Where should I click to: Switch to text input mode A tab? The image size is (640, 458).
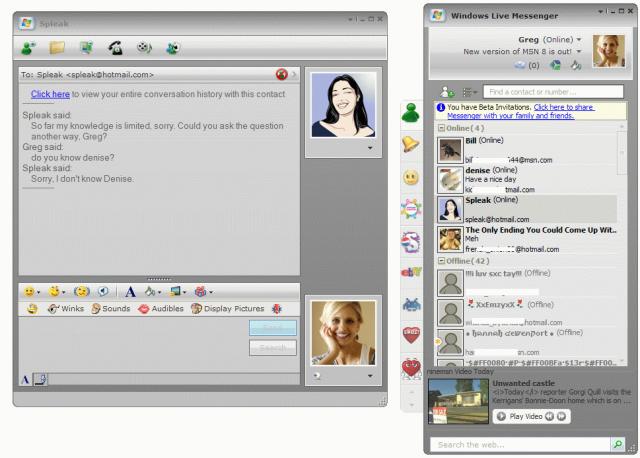pyautogui.click(x=25, y=380)
